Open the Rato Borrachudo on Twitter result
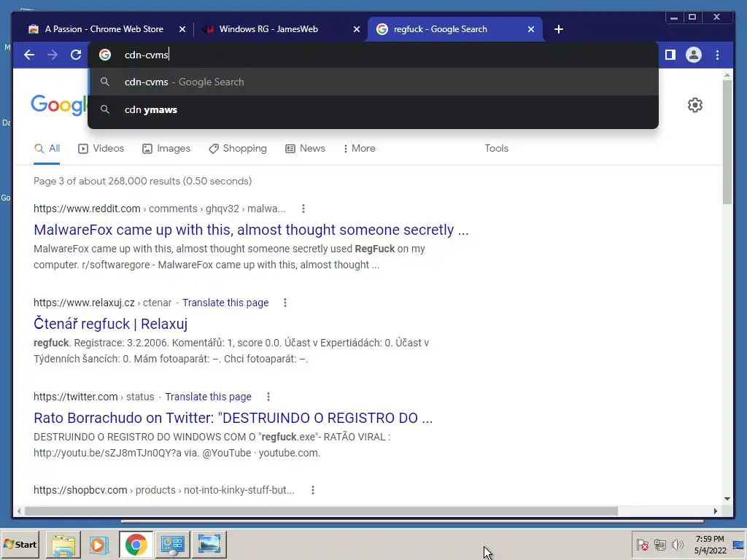Viewport: 747px width, 560px height. 233,418
